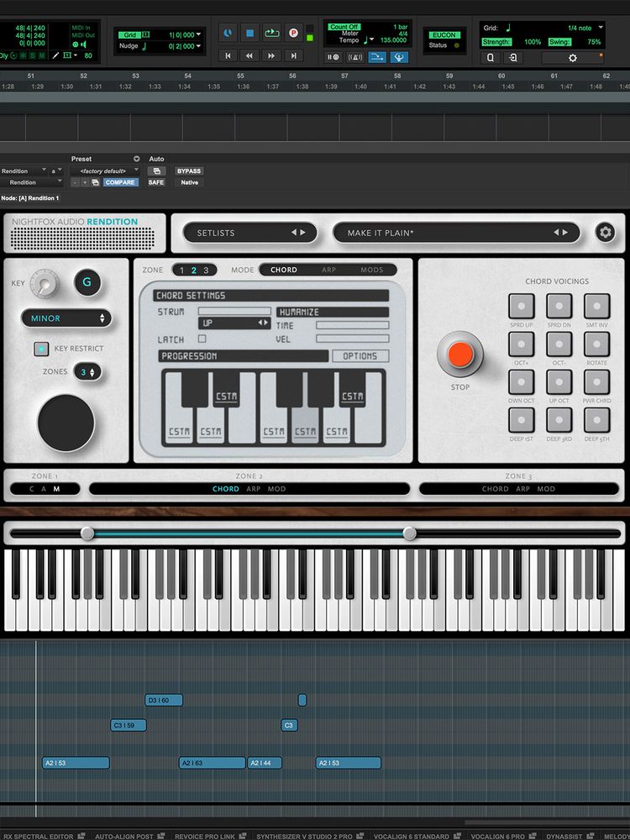Viewport: 630px width, 840px height.
Task: Toggle the KEY RESTRICT checkbox
Action: coord(41,349)
